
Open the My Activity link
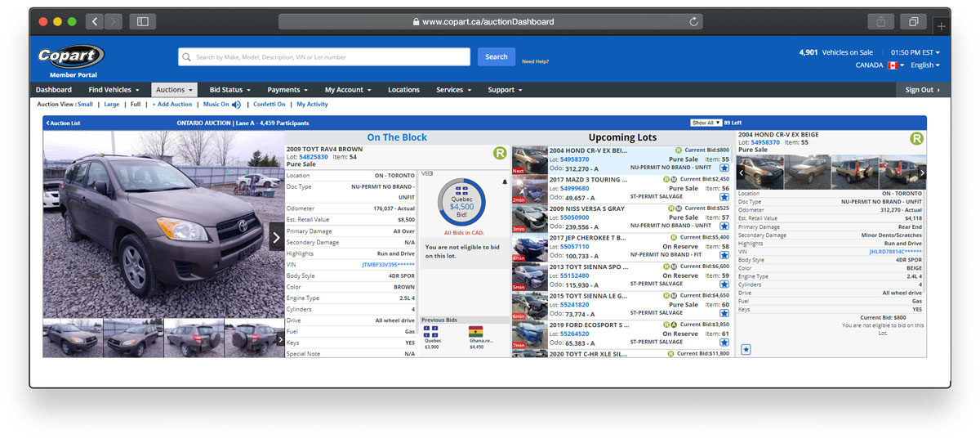[312, 105]
